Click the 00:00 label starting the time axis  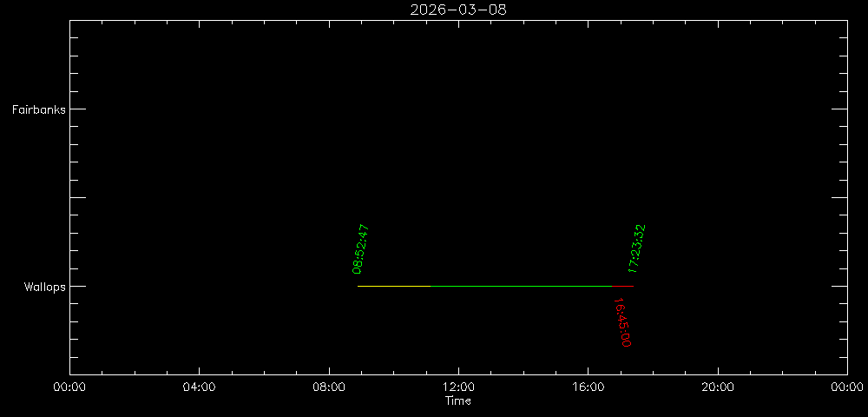tap(69, 387)
